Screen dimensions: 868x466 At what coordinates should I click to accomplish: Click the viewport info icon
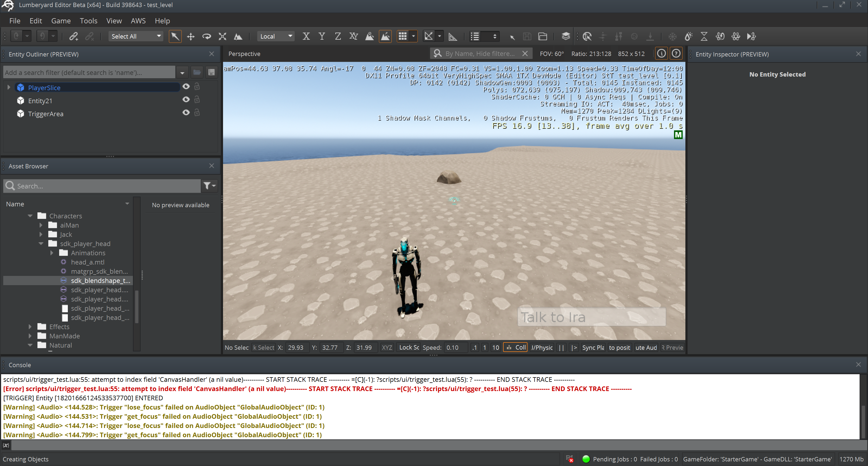point(661,53)
